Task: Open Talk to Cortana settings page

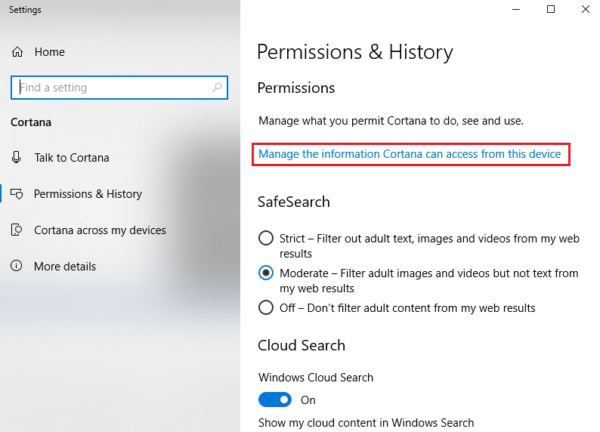Action: [x=72, y=158]
